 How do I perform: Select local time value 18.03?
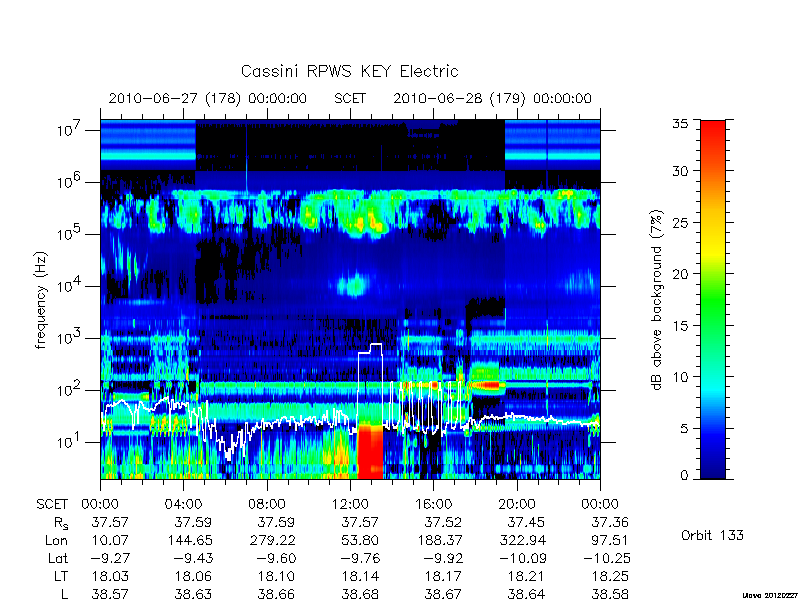tap(110, 577)
